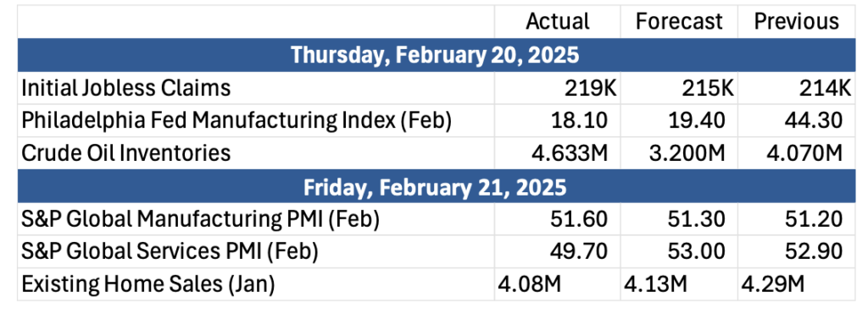Click the 51.60 manufacturing PMI actual value
This screenshot has width=868, height=314.
(578, 219)
